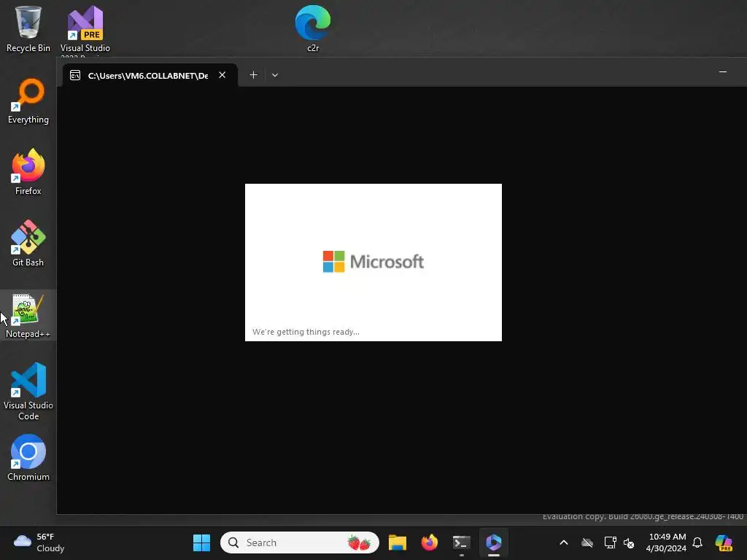Screen dimensions: 747x560
Task: Switch to Terminal in the taskbar
Action: [461, 542]
